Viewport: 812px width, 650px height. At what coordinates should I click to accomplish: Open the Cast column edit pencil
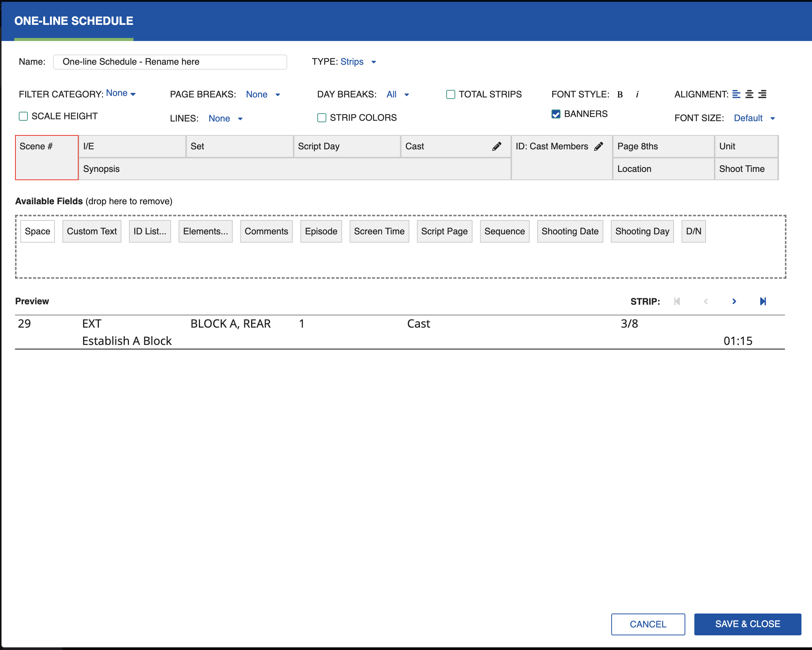pyautogui.click(x=497, y=146)
